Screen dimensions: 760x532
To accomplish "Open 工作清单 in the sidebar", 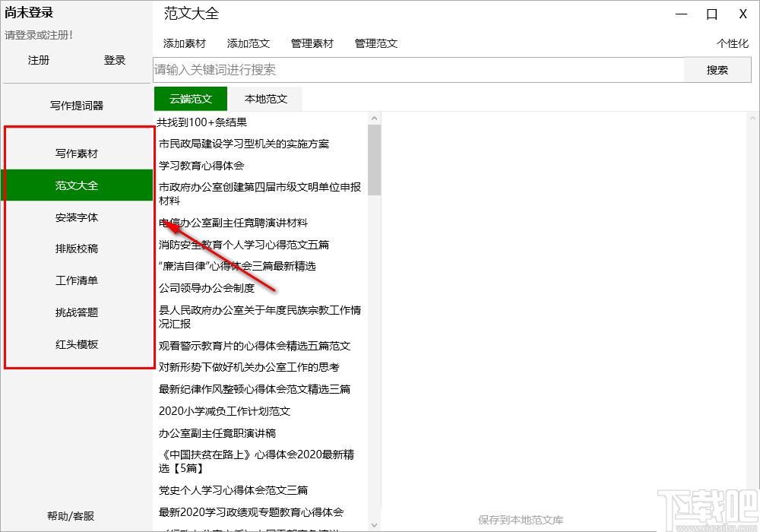I will [77, 280].
